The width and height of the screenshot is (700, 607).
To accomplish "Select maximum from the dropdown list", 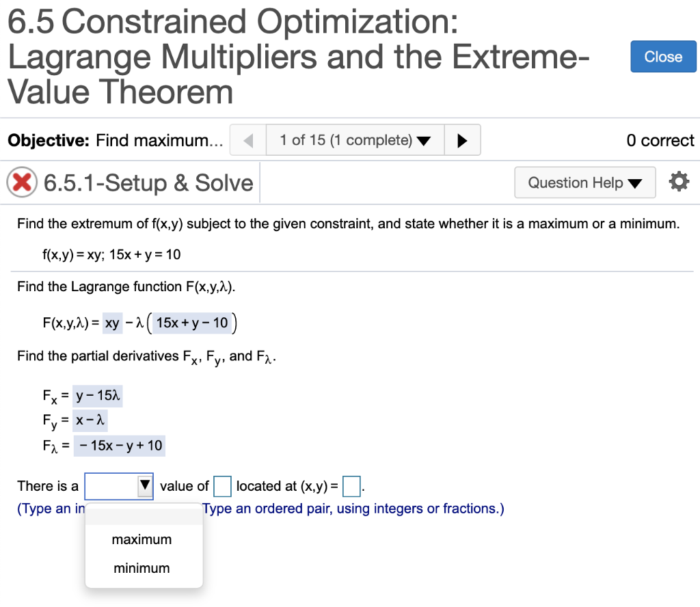I will (142, 539).
